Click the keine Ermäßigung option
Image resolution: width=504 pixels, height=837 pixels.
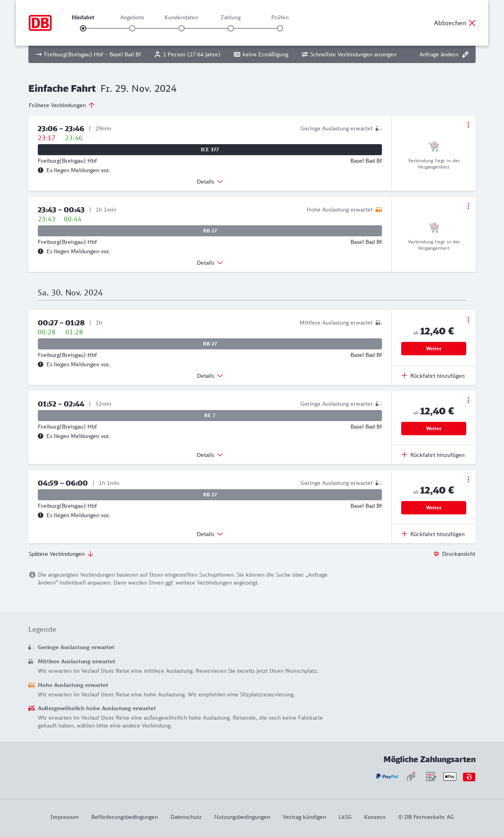(261, 54)
